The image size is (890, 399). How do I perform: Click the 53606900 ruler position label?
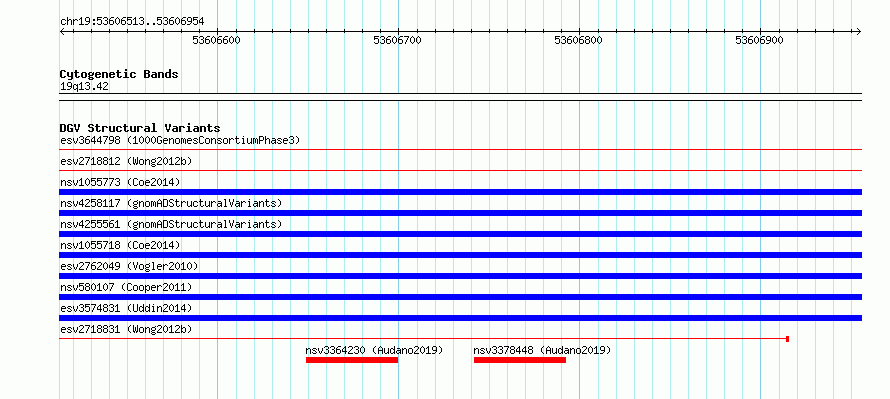pos(759,40)
